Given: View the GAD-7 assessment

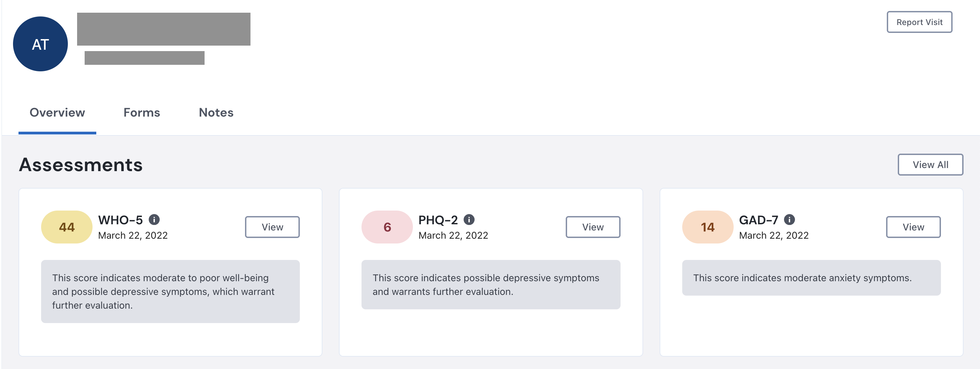Looking at the screenshot, I should (x=913, y=227).
